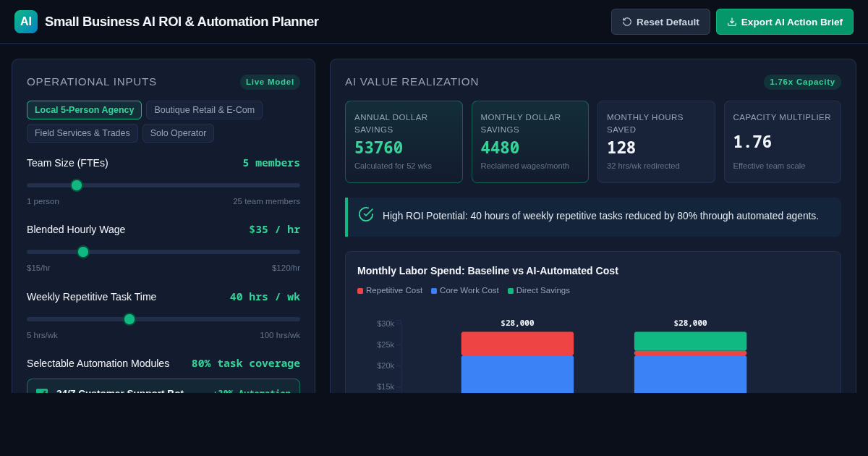Click the '$35 / hr' wage value

click(x=274, y=229)
